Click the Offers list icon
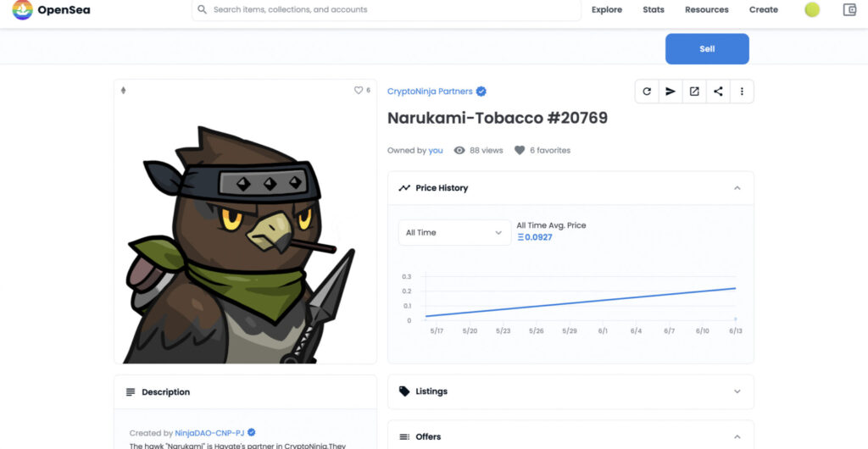 coord(404,437)
